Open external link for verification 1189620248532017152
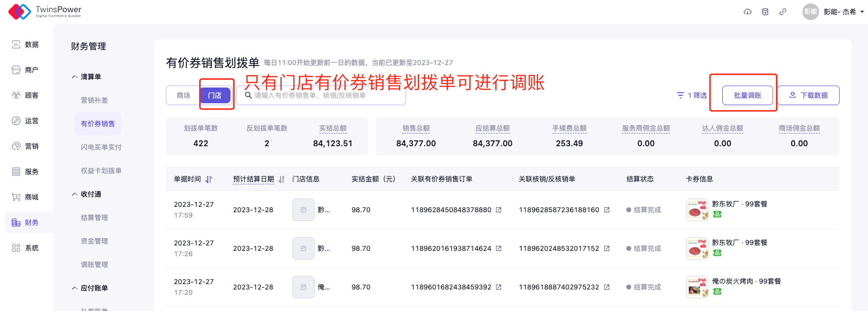 (607, 248)
